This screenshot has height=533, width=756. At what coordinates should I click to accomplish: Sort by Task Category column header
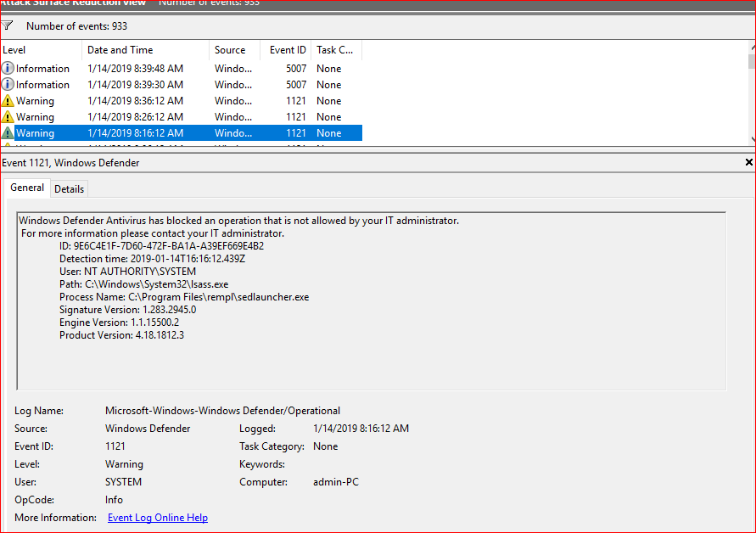(x=337, y=50)
